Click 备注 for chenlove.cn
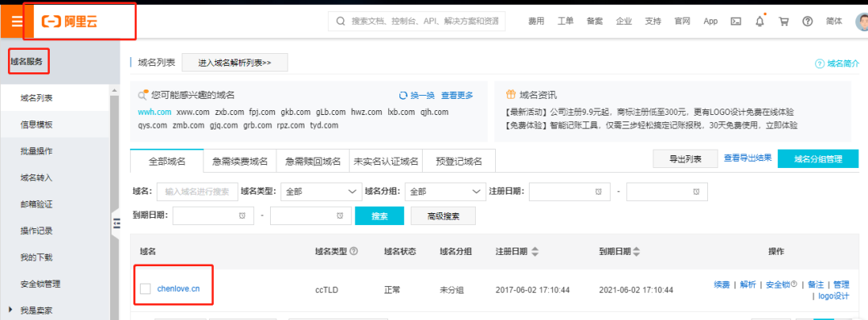Viewport: 868px width, 320px height. [x=816, y=285]
